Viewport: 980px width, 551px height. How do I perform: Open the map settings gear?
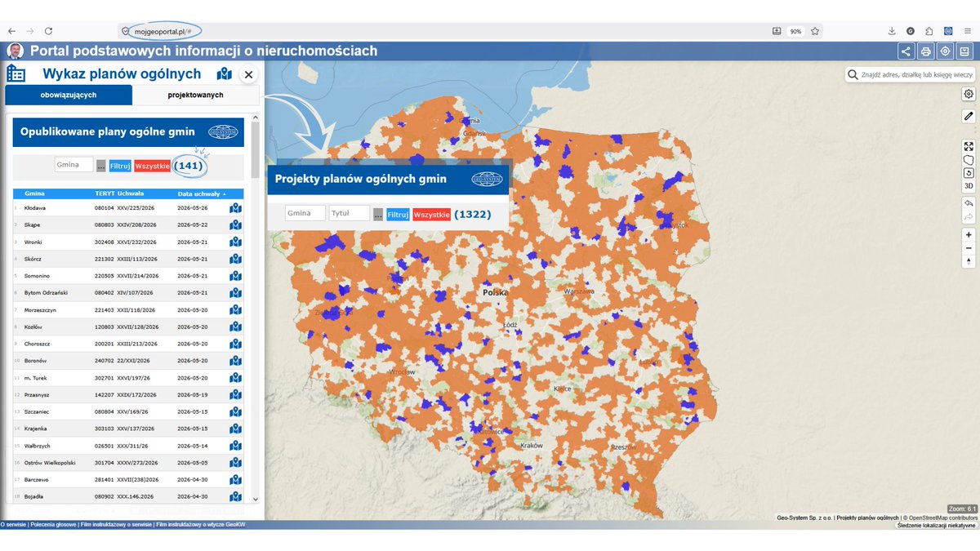(x=969, y=94)
